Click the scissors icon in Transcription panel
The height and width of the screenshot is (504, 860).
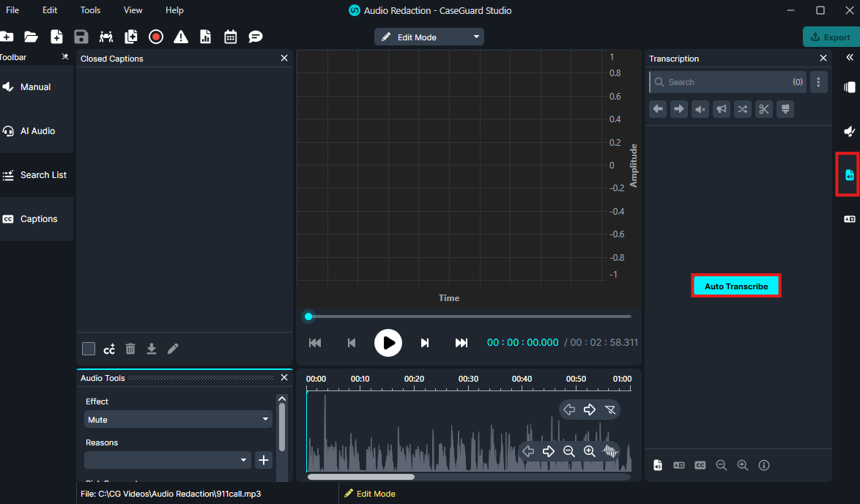[764, 109]
